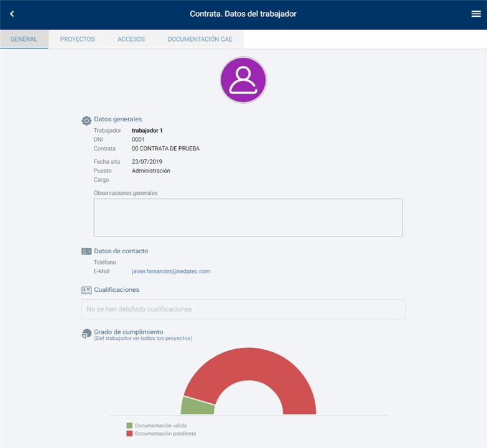This screenshot has height=448, width=487.
Task: Click the empty Cualificaciones field
Action: 243,309
